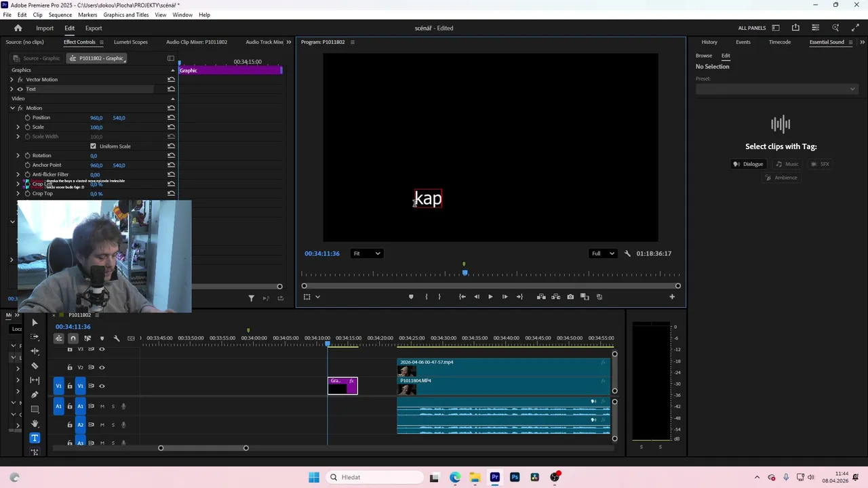Select the Selection tool arrow
The image size is (868, 488).
click(35, 323)
